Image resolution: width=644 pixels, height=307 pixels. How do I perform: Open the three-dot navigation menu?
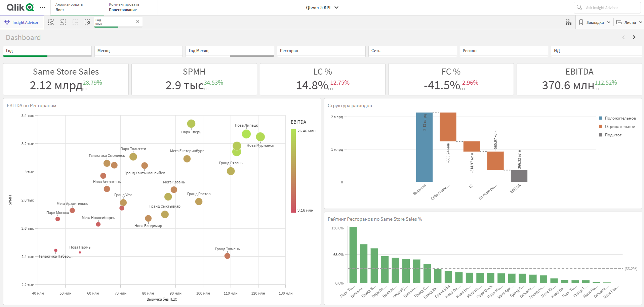42,7
